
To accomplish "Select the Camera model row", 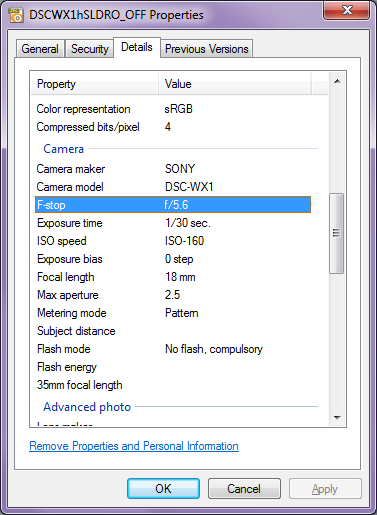I will click(x=173, y=187).
